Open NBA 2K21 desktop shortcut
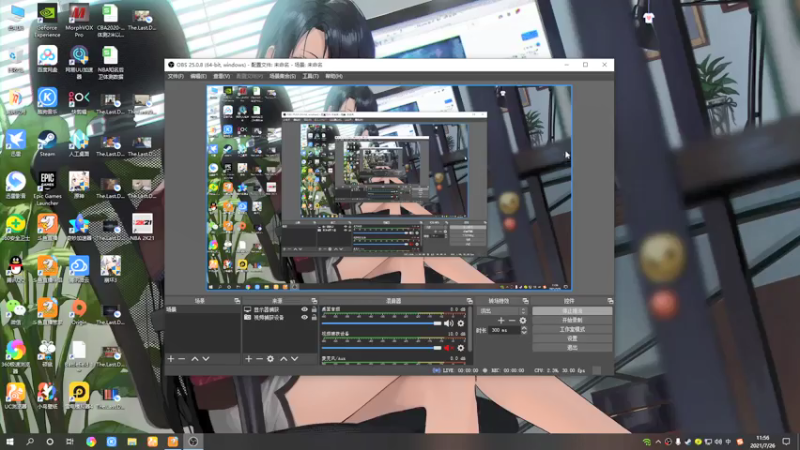 142,227
